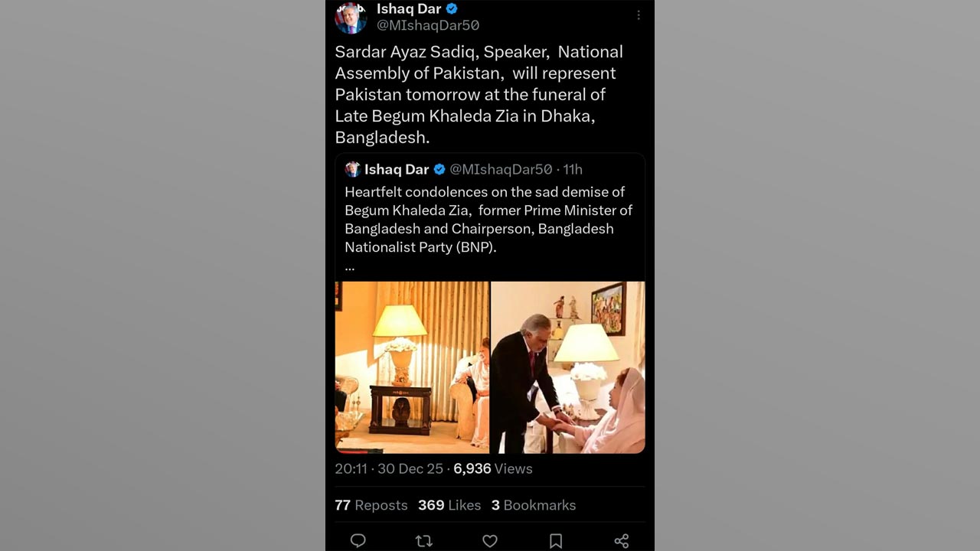Like the post with heart icon
The width and height of the screenshot is (980, 551).
(490, 541)
